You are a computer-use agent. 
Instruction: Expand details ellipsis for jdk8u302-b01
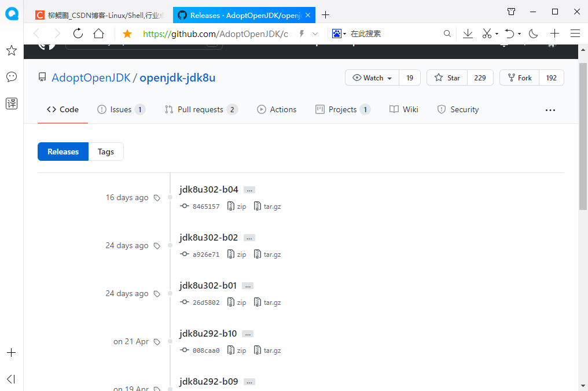(x=248, y=286)
